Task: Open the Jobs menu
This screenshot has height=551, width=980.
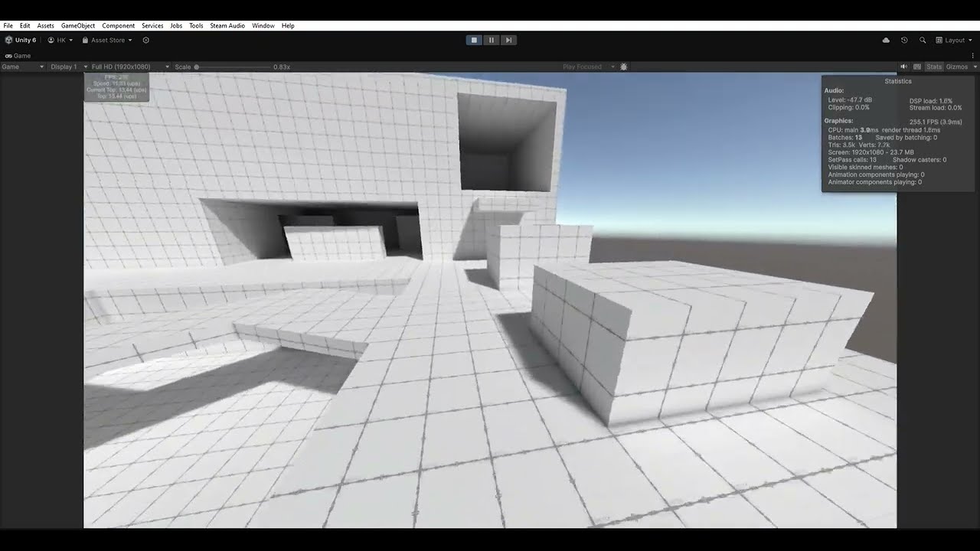Action: point(176,25)
